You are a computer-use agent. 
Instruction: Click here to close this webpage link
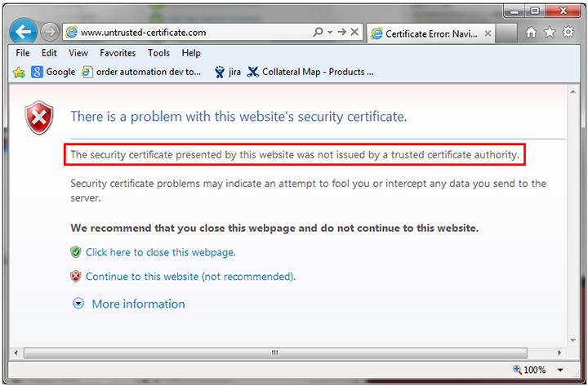161,252
